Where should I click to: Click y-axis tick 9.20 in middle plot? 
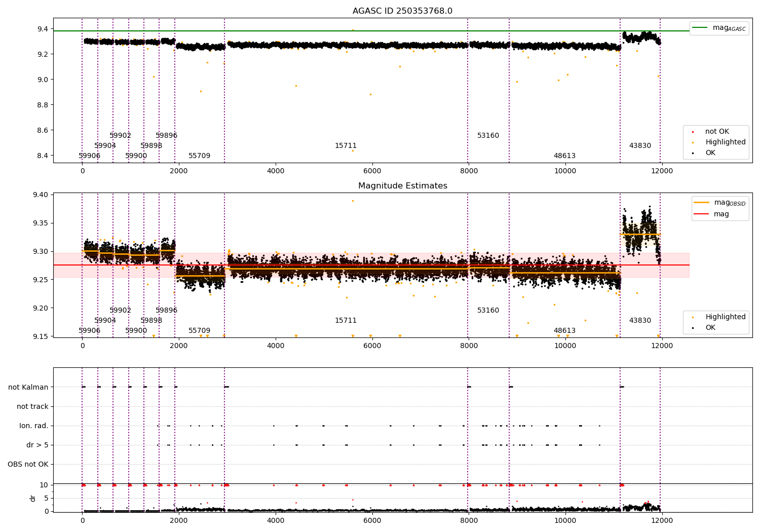coord(42,308)
